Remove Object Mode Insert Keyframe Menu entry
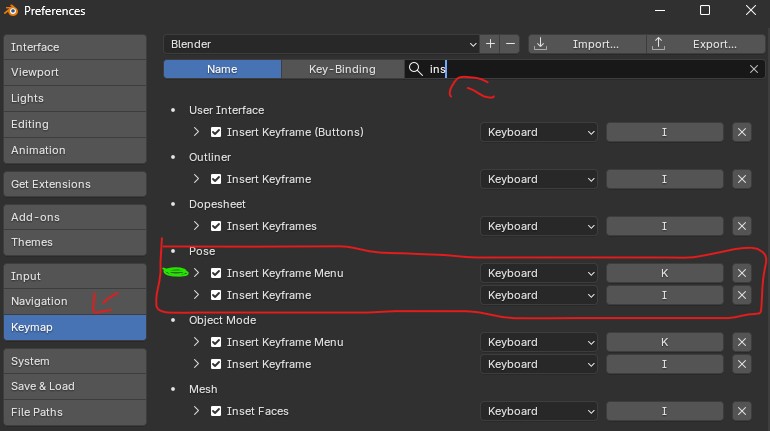The width and height of the screenshot is (770, 431). tap(742, 342)
